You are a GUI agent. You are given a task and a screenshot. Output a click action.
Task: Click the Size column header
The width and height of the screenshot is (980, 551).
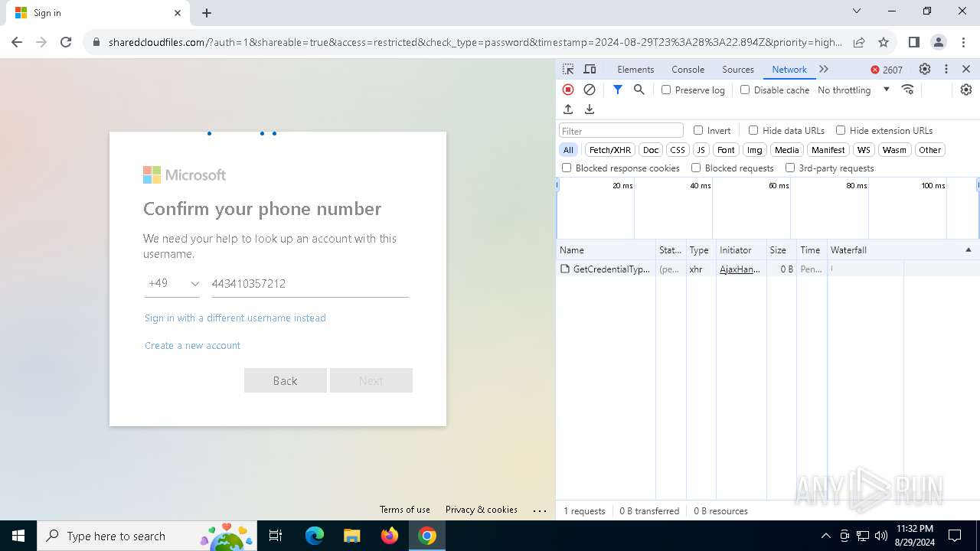(782, 250)
